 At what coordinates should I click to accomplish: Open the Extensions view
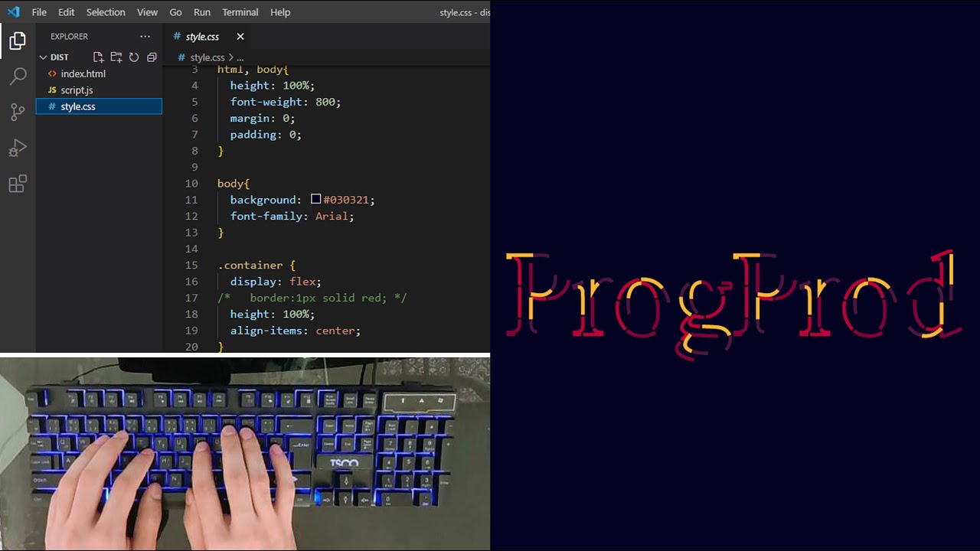(x=18, y=184)
